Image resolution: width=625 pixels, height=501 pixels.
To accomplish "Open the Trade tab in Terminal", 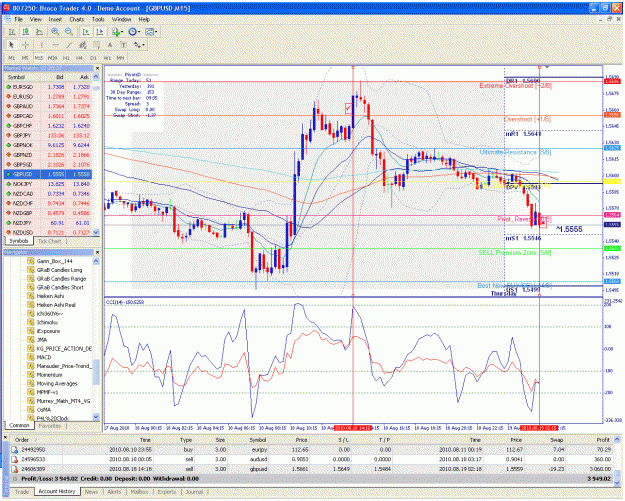I will [x=22, y=492].
